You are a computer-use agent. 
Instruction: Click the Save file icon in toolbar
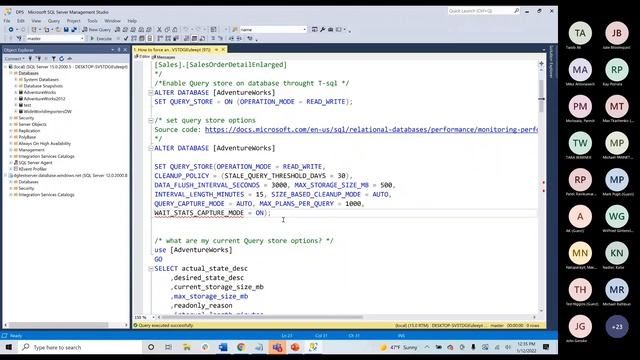[x=66, y=29]
